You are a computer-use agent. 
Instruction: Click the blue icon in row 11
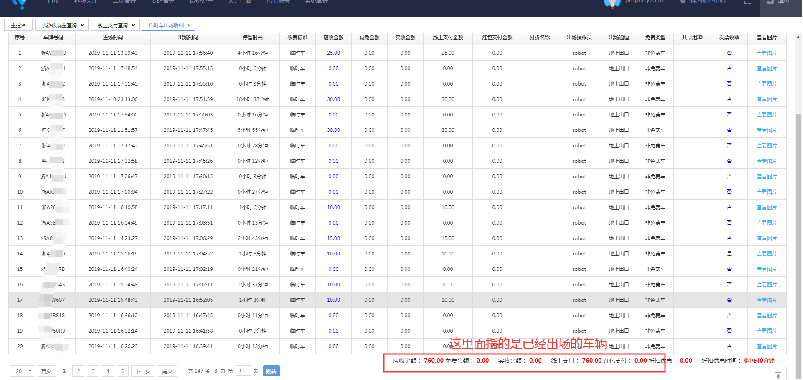coord(729,207)
